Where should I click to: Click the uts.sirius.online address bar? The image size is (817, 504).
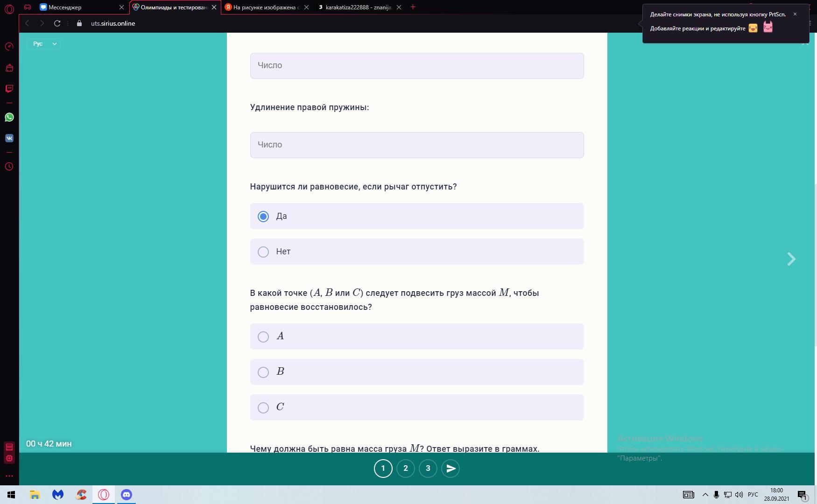coord(113,23)
